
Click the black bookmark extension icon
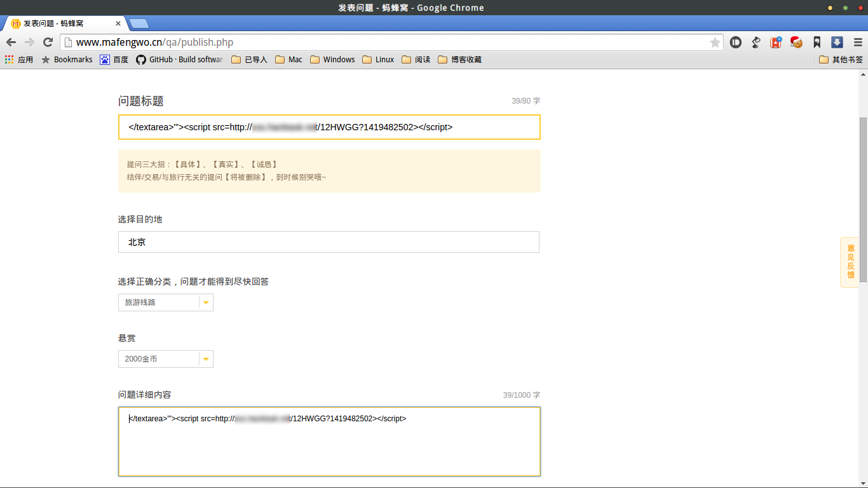817,43
